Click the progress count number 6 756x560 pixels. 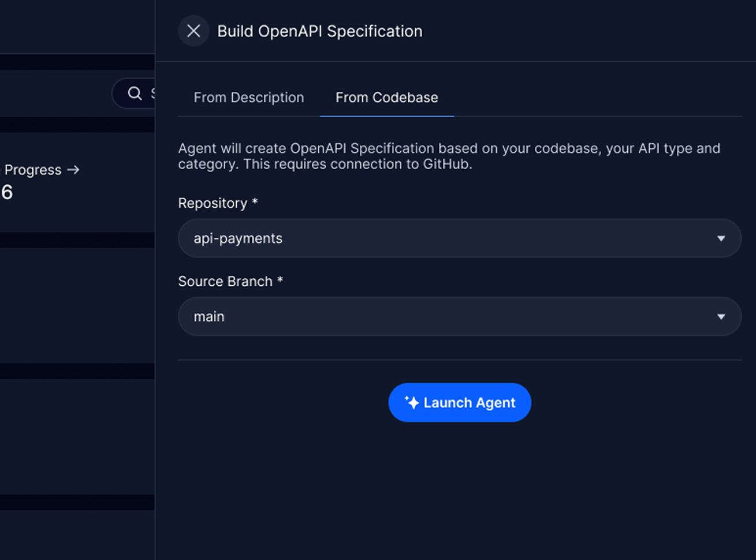coord(7,192)
